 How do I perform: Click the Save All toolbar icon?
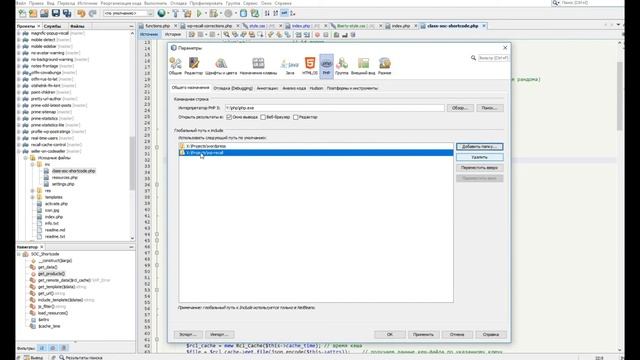coord(67,13)
